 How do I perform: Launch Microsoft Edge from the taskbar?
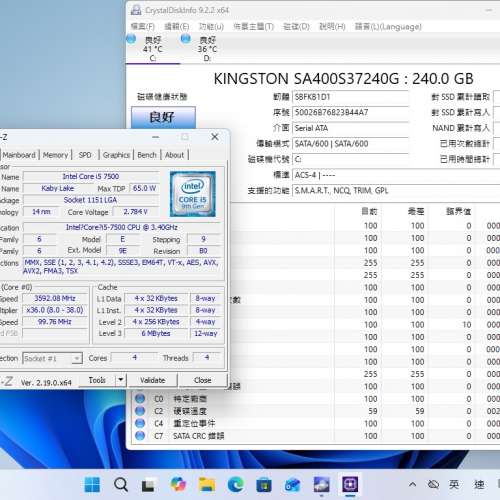click(235, 484)
